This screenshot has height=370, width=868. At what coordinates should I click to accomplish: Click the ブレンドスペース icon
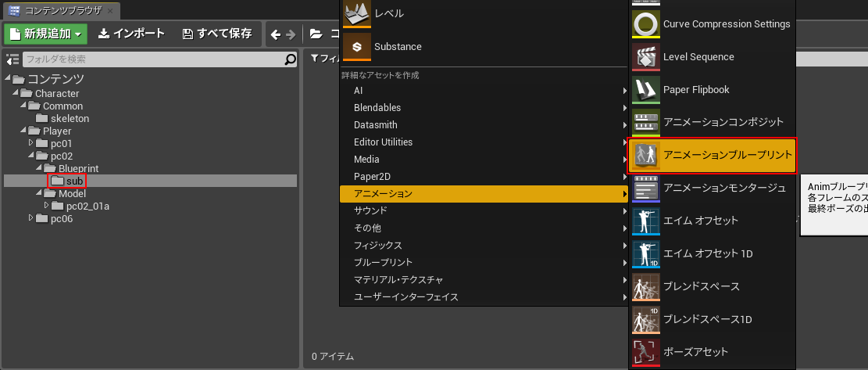click(x=645, y=287)
